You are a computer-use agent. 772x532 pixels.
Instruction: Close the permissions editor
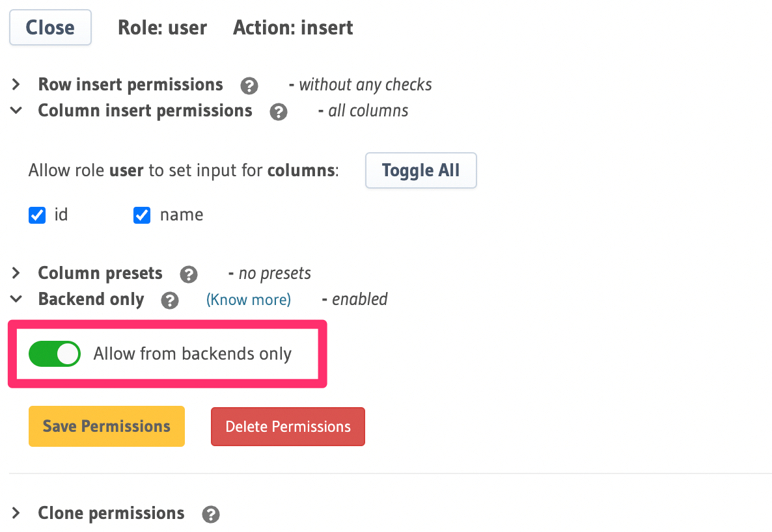click(50, 27)
